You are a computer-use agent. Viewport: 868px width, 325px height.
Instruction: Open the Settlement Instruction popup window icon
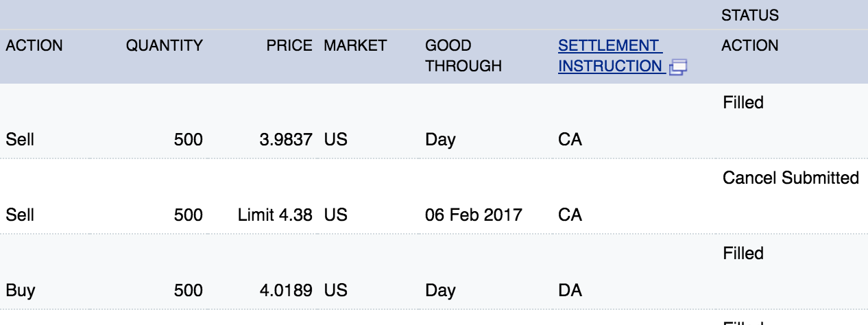679,67
